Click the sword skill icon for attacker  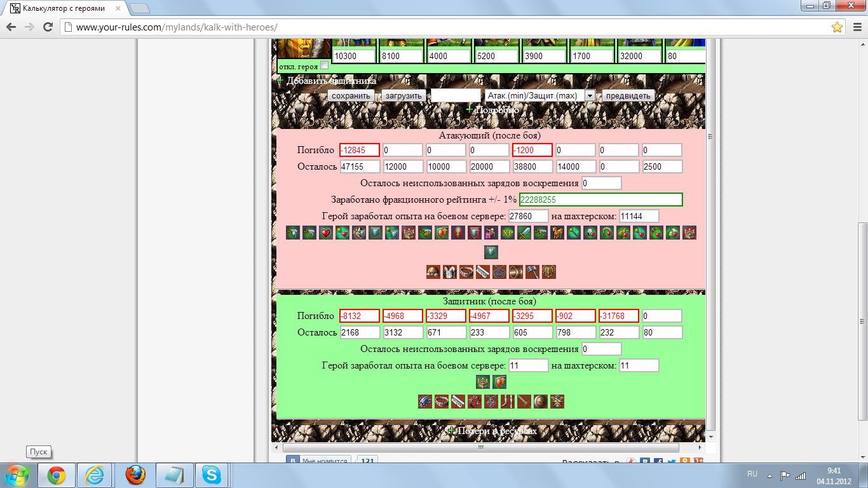tap(524, 233)
